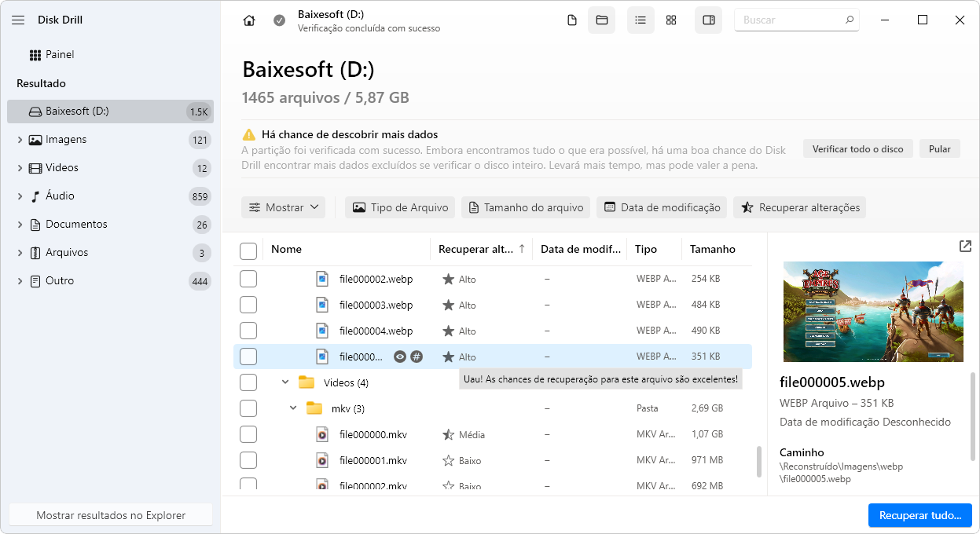Check the box for file000003.webp
The image size is (980, 534).
tap(248, 305)
